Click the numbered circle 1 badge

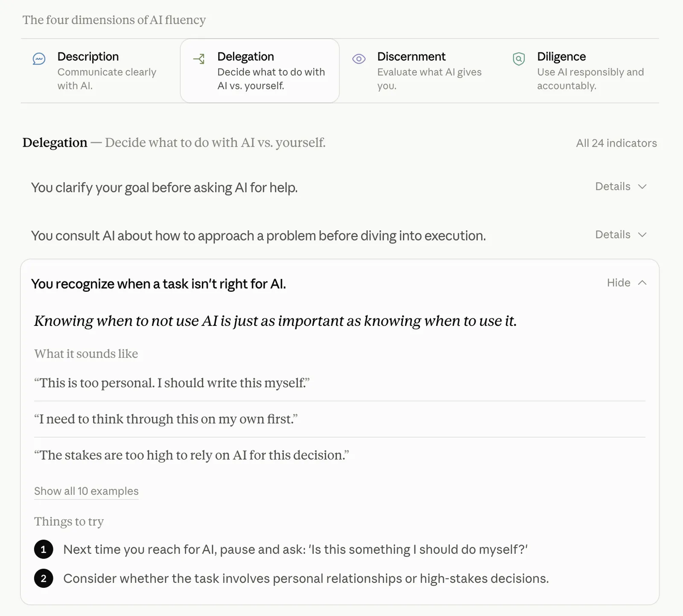coord(44,549)
